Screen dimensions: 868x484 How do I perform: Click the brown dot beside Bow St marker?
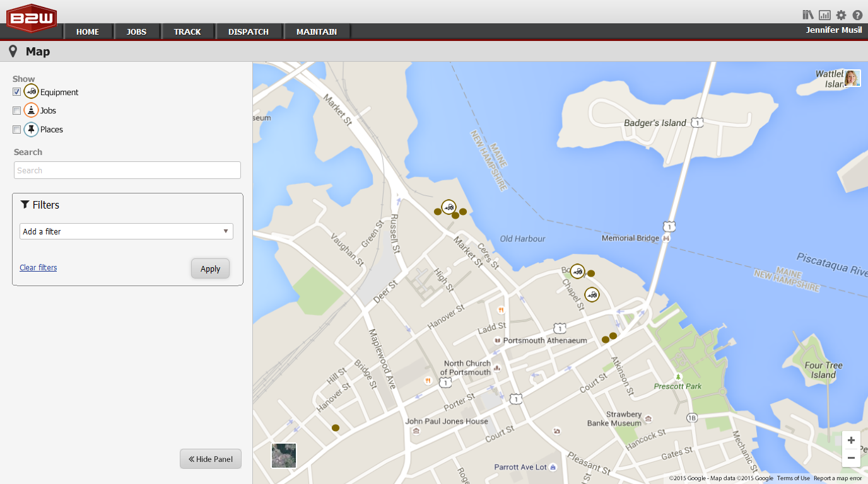[x=591, y=274]
